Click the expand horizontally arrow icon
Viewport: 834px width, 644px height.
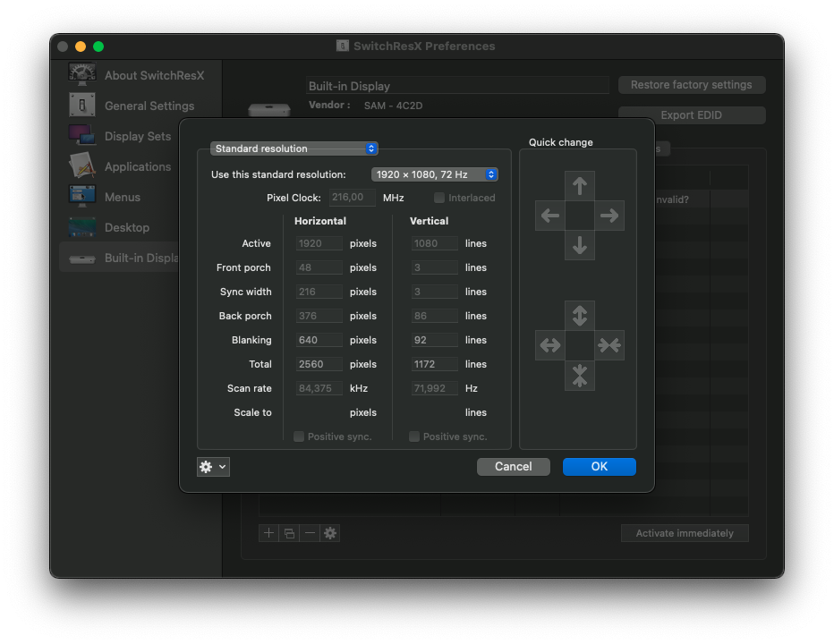(549, 345)
